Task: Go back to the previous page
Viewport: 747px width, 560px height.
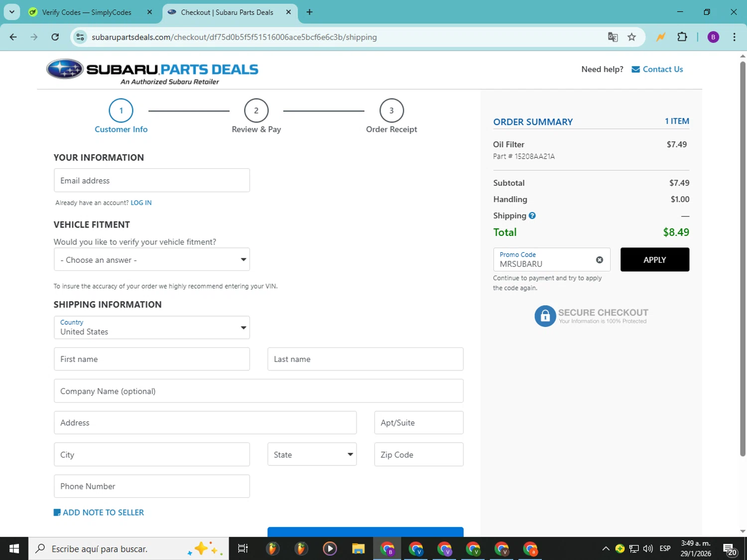Action: coord(13,37)
